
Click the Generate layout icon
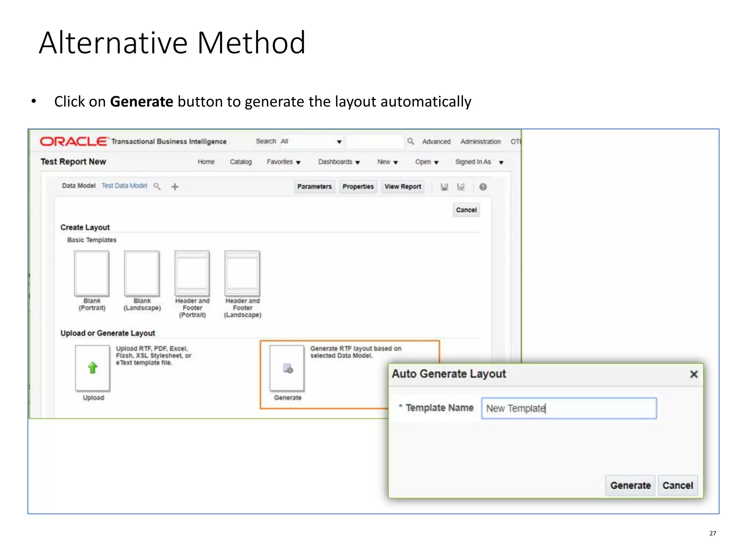point(287,368)
